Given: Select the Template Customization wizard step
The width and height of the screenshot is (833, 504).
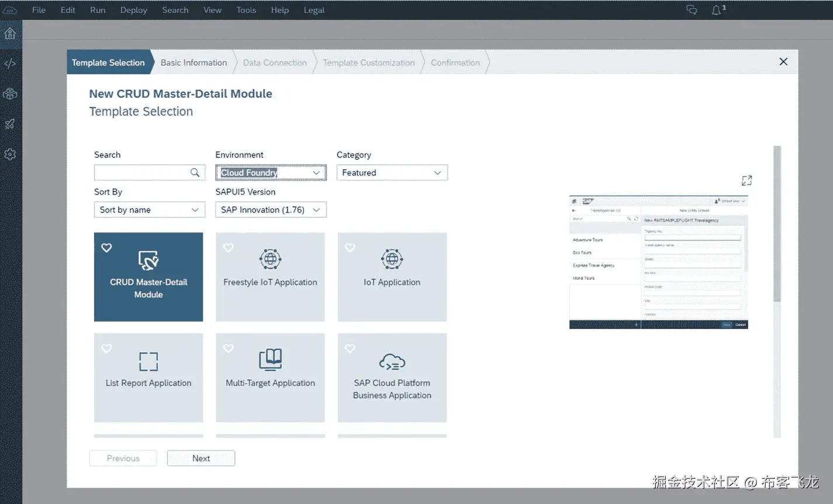Looking at the screenshot, I should [x=368, y=62].
